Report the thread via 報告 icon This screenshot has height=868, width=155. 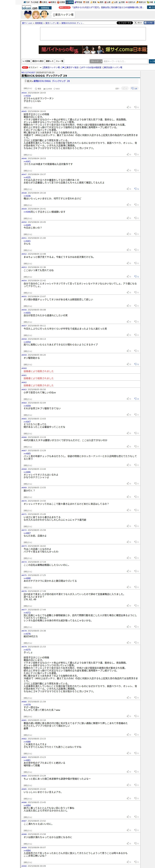tap(38, 89)
